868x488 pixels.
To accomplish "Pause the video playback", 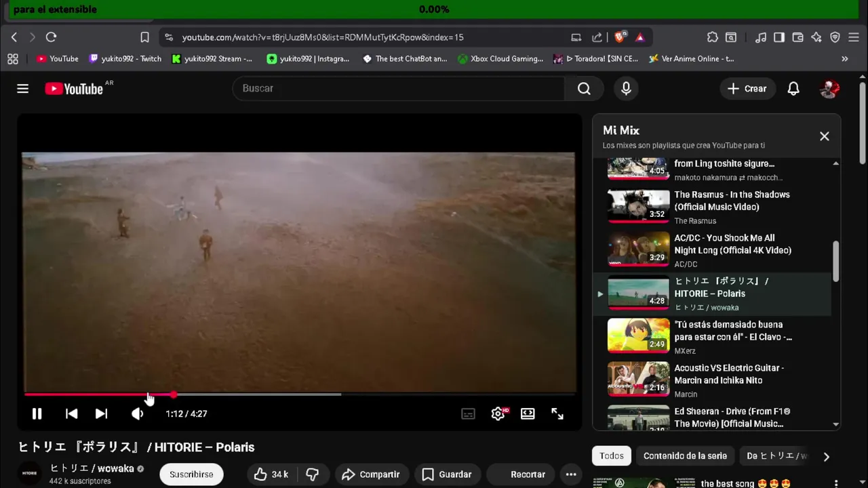I will click(37, 413).
